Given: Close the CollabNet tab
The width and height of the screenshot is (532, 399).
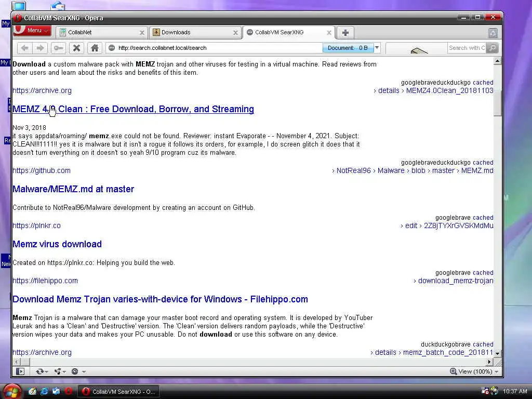Looking at the screenshot, I should (x=142, y=33).
